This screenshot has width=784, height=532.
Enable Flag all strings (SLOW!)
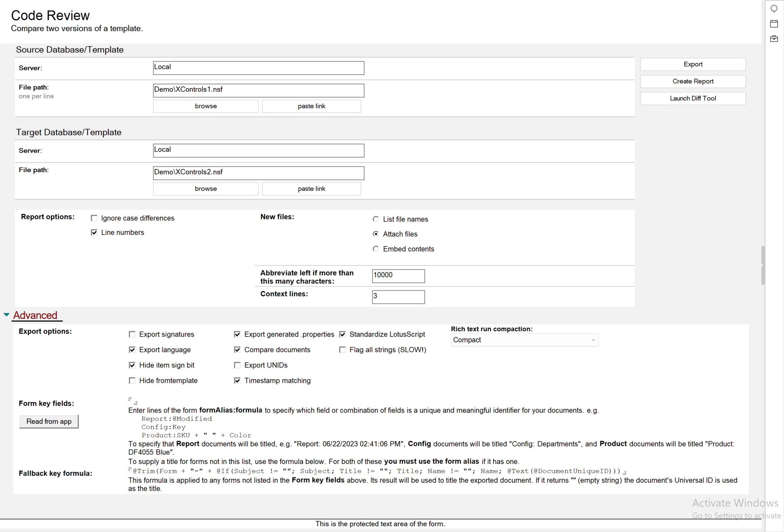click(342, 350)
